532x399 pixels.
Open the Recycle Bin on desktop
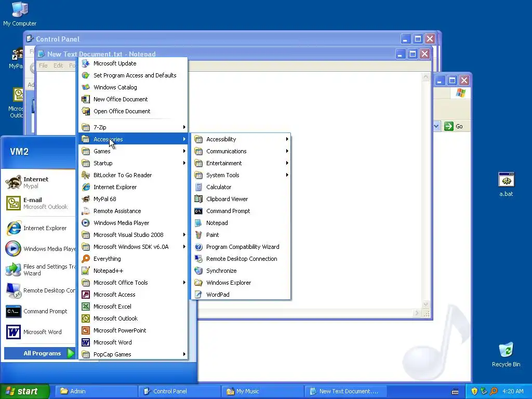click(506, 354)
